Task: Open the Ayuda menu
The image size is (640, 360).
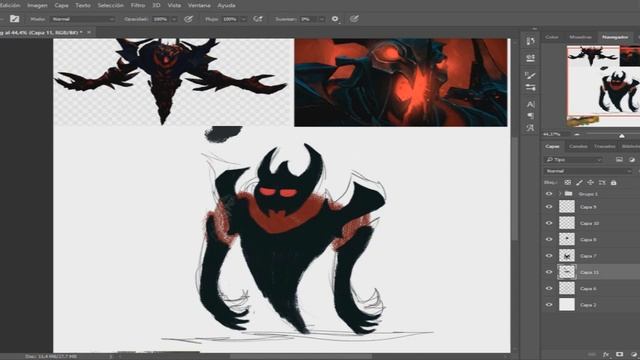Action: tap(226, 5)
